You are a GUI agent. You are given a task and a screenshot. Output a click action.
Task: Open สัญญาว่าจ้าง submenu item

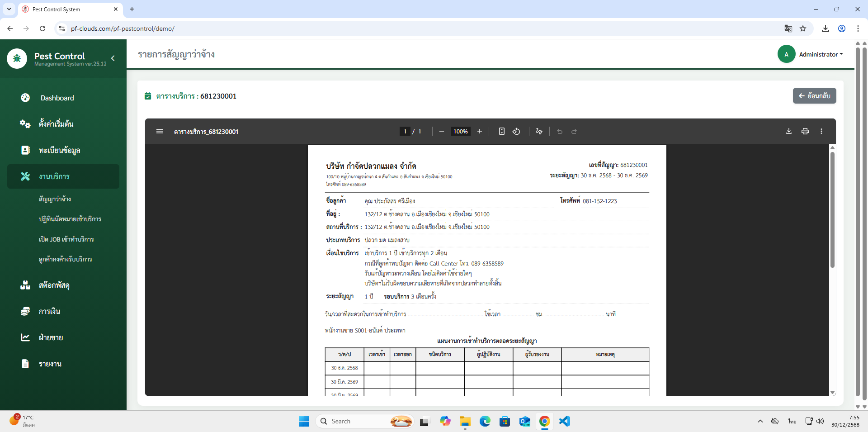(x=55, y=199)
